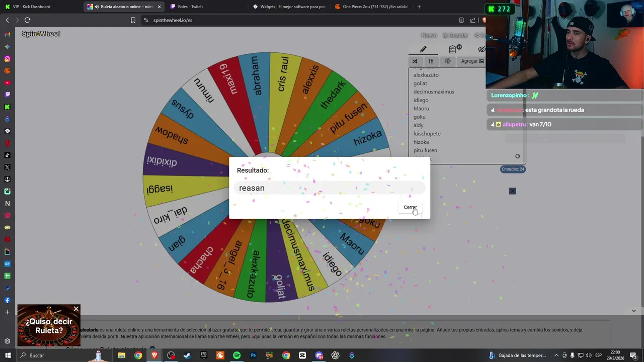644x362 pixels.
Task: Show hidden system tray icons
Action: (x=557, y=355)
